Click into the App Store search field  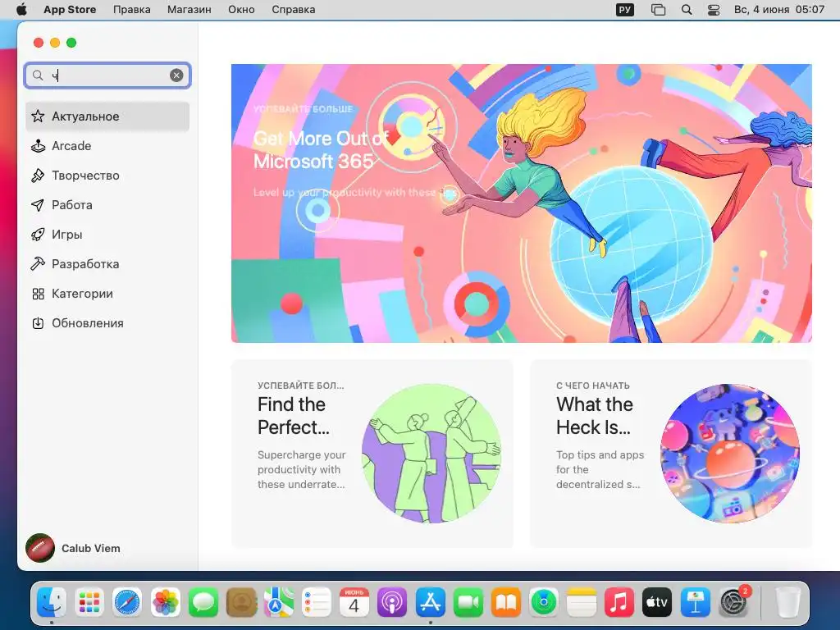[107, 75]
